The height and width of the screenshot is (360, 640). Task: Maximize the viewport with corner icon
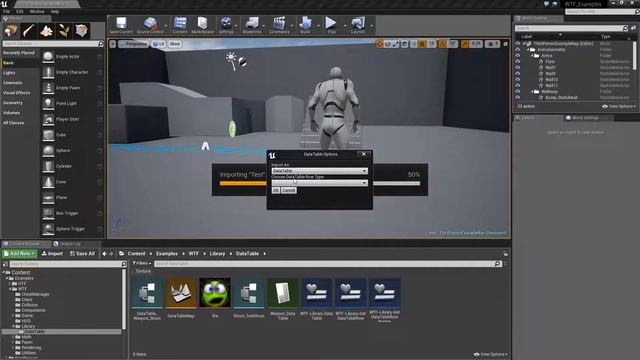tap(505, 44)
